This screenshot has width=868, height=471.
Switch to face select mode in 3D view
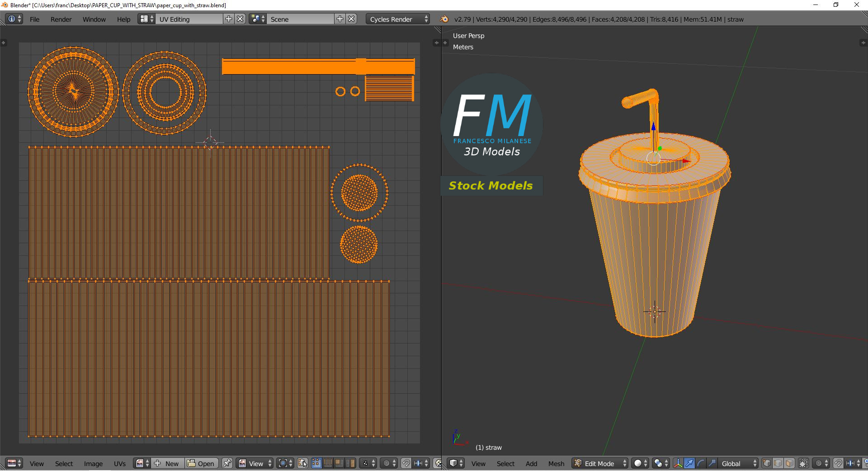(x=789, y=463)
